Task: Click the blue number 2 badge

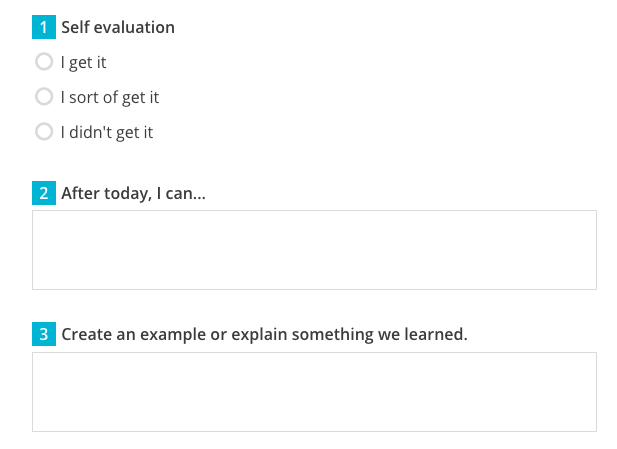Action: [44, 193]
